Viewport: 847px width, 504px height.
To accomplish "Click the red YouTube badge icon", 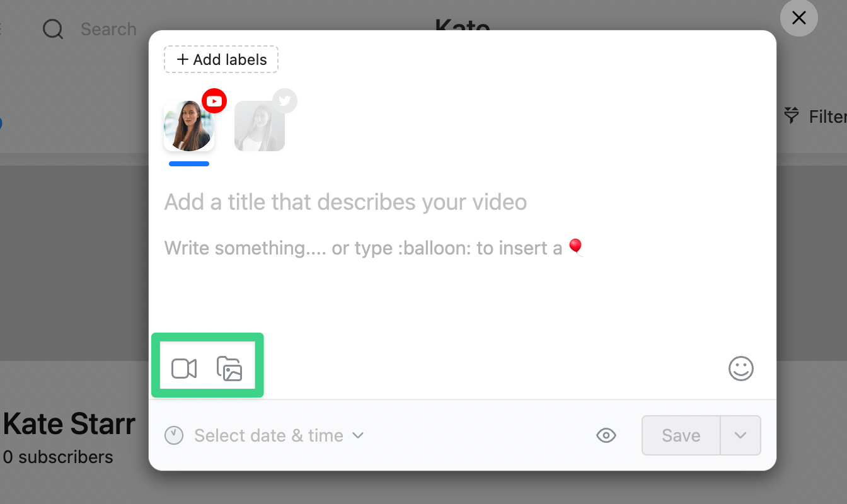I will pos(214,101).
